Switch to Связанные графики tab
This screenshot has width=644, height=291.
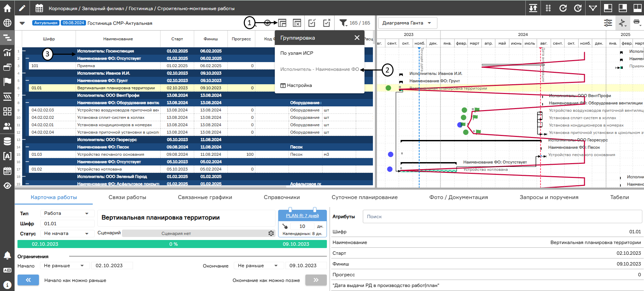(205, 197)
